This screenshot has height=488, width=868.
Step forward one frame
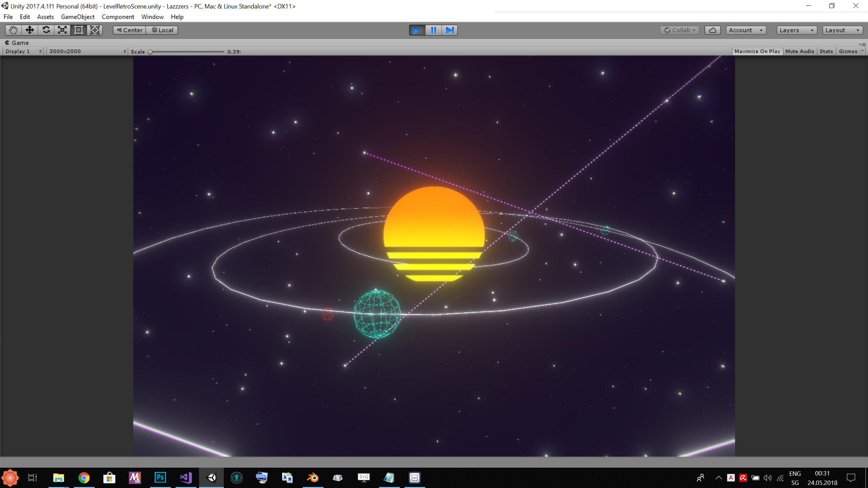coord(450,30)
